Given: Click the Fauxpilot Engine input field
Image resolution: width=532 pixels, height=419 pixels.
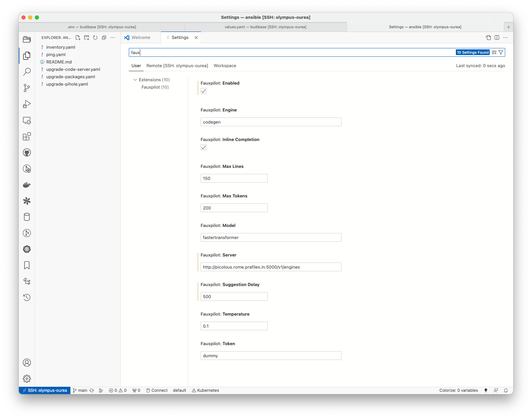Looking at the screenshot, I should pos(271,122).
